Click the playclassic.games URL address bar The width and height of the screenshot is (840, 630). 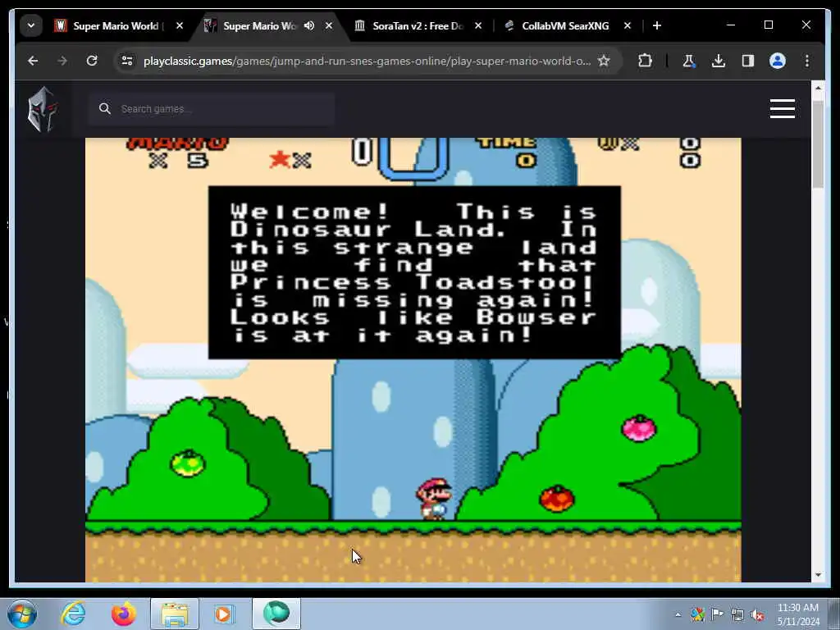tap(367, 61)
